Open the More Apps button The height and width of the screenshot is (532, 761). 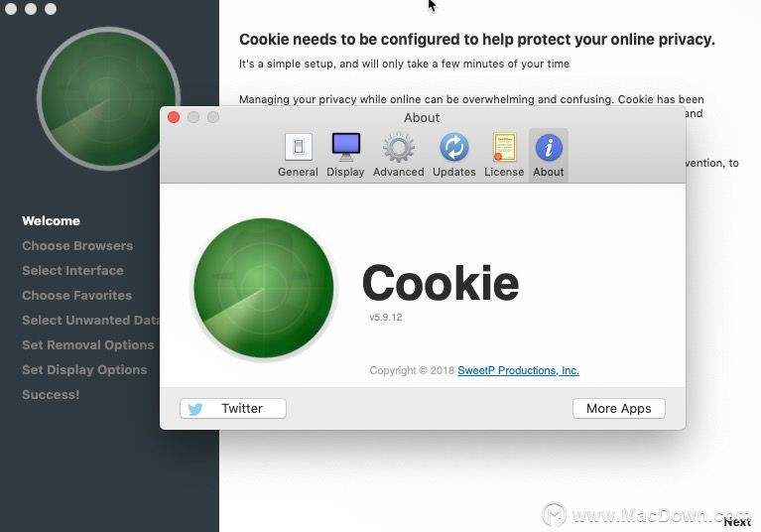click(x=619, y=409)
